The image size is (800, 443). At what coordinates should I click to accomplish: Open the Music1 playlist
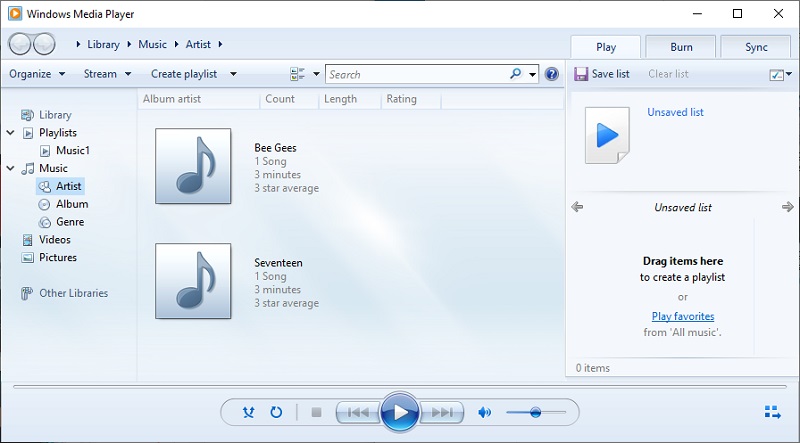(72, 151)
